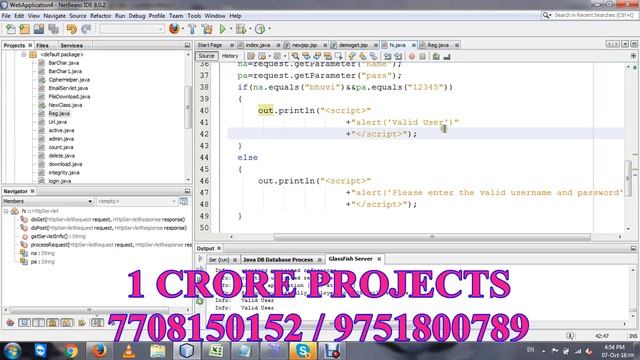This screenshot has width=640, height=360.
Task: Select CipherHelper.java in the Projects tree
Action: (x=69, y=80)
